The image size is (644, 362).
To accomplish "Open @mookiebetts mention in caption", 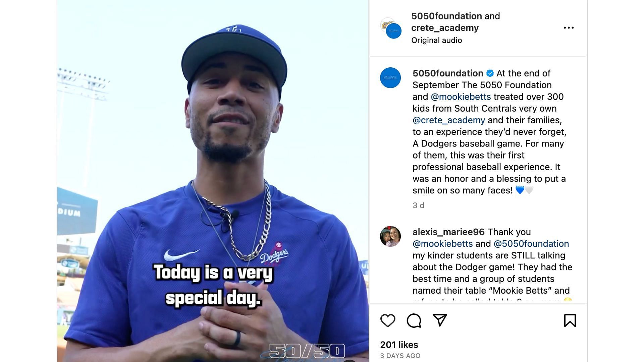I will (461, 97).
